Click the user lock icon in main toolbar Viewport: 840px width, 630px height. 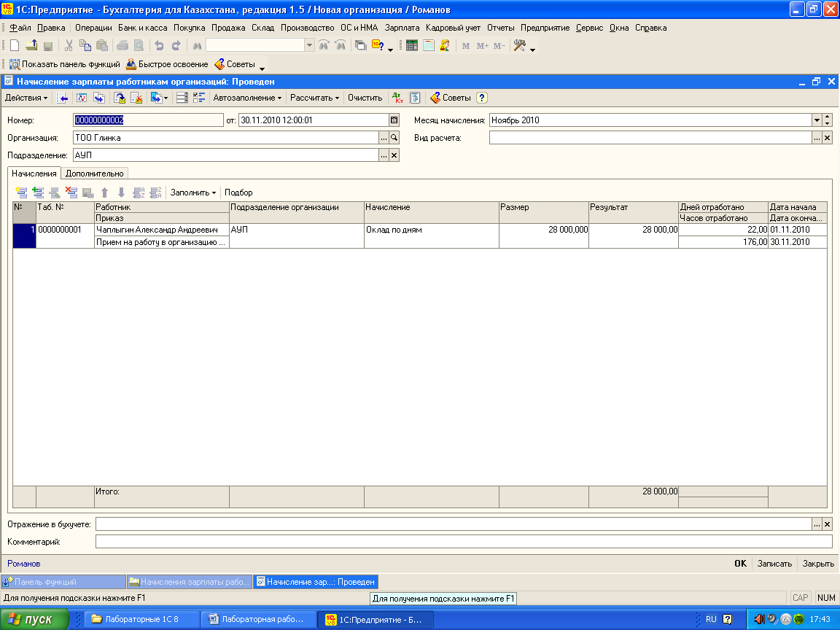click(x=445, y=46)
